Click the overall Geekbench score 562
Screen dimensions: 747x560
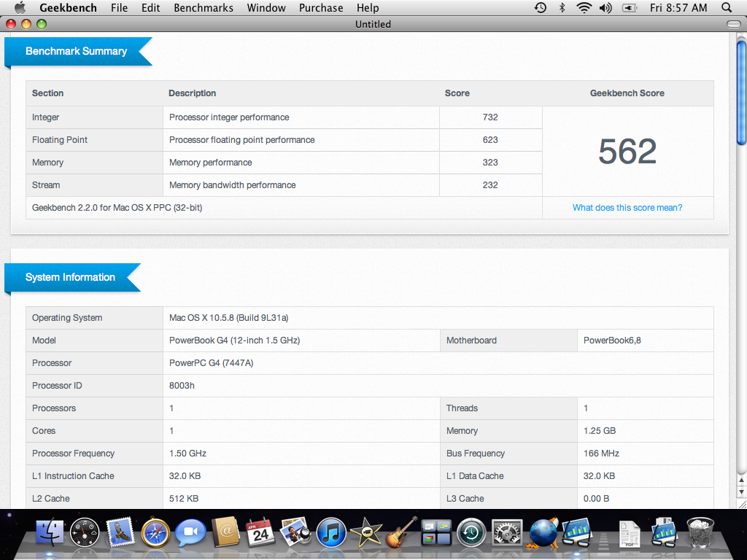point(627,151)
